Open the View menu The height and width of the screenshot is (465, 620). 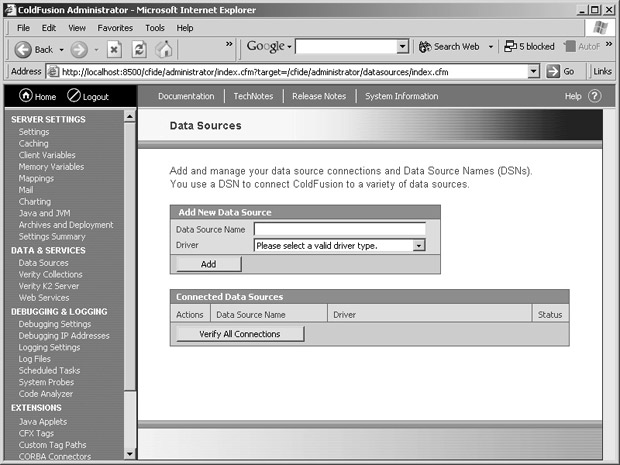click(77, 28)
